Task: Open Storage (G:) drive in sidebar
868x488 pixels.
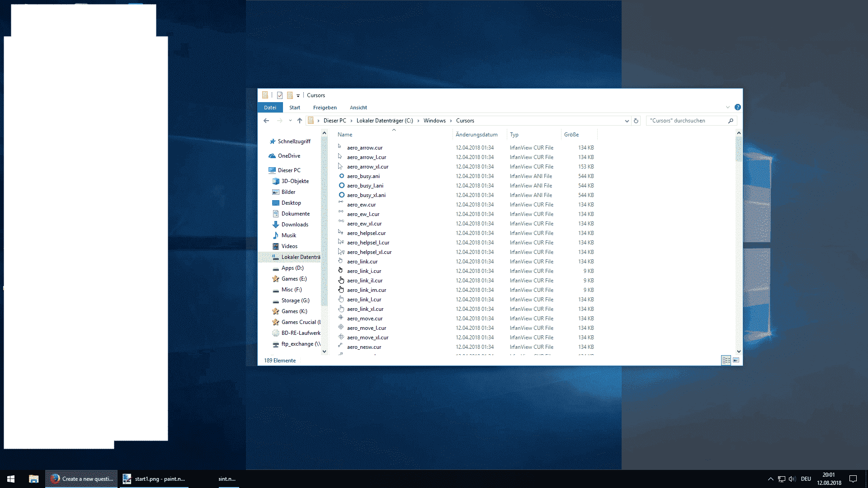Action: click(x=295, y=300)
